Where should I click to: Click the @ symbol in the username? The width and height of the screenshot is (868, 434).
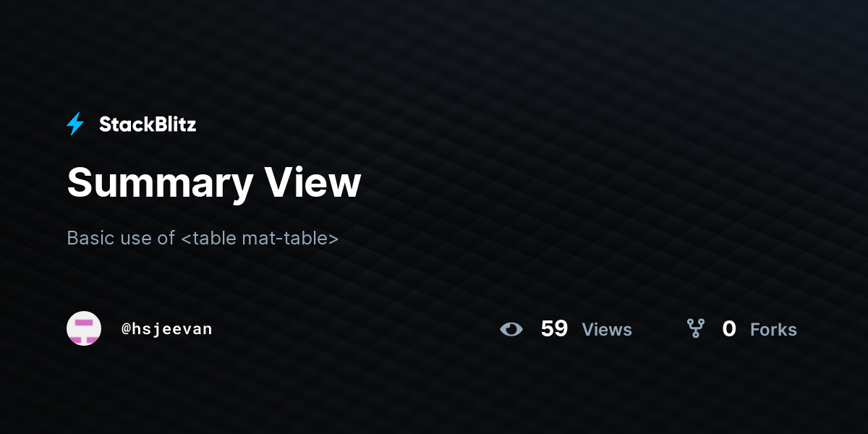pos(126,329)
